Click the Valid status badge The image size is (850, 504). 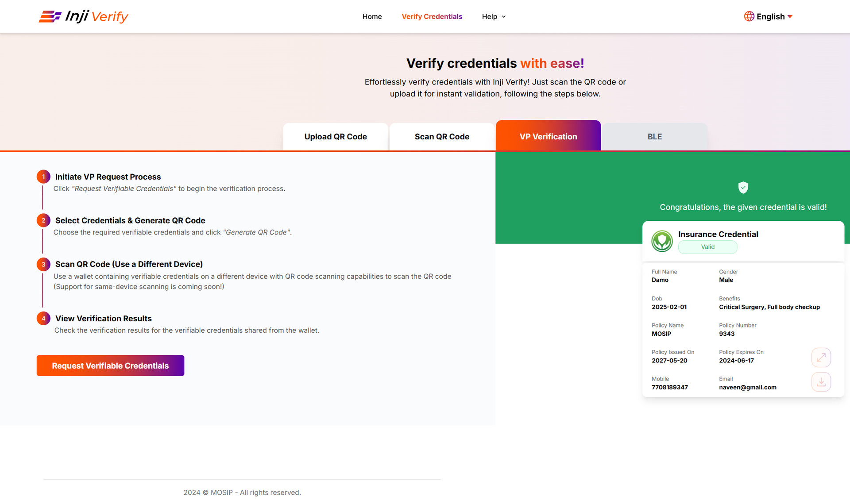click(x=707, y=247)
